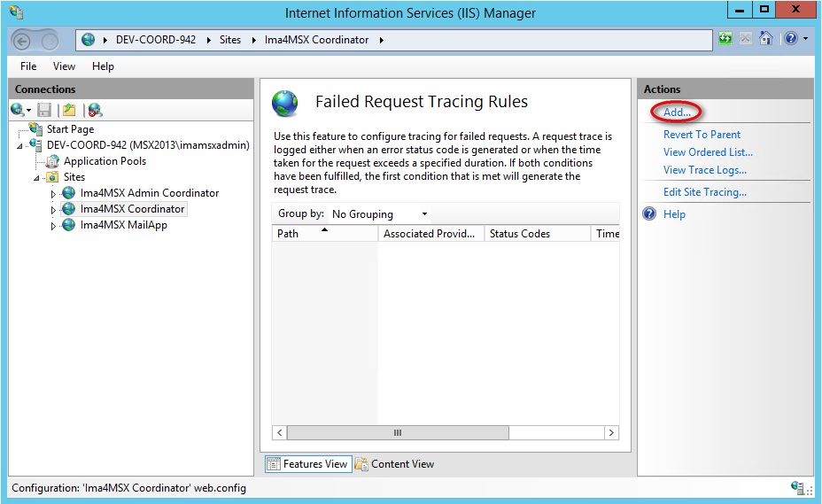822x504 pixels.
Task: Click the IIS Manager title bar app icon
Action: 16,12
